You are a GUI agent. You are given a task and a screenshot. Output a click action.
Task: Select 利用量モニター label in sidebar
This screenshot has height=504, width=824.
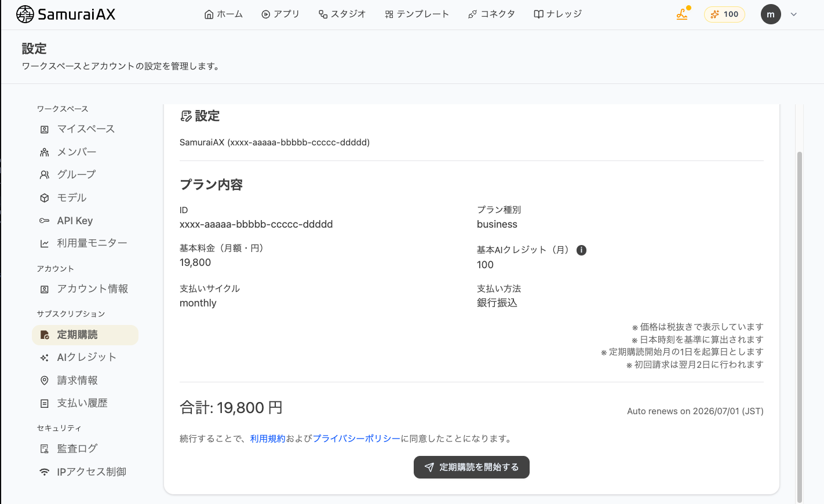[x=92, y=243]
